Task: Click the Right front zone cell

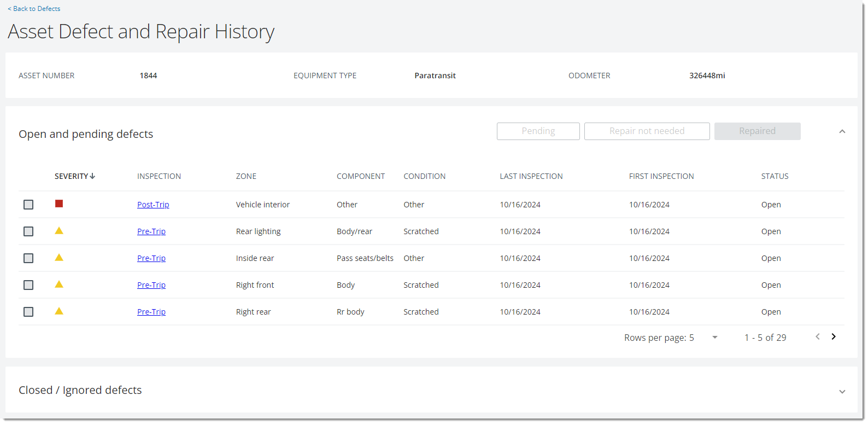Action: 255,285
